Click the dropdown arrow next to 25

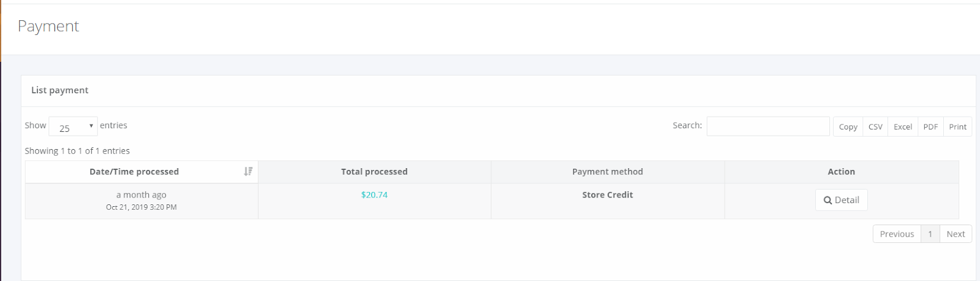[91, 126]
